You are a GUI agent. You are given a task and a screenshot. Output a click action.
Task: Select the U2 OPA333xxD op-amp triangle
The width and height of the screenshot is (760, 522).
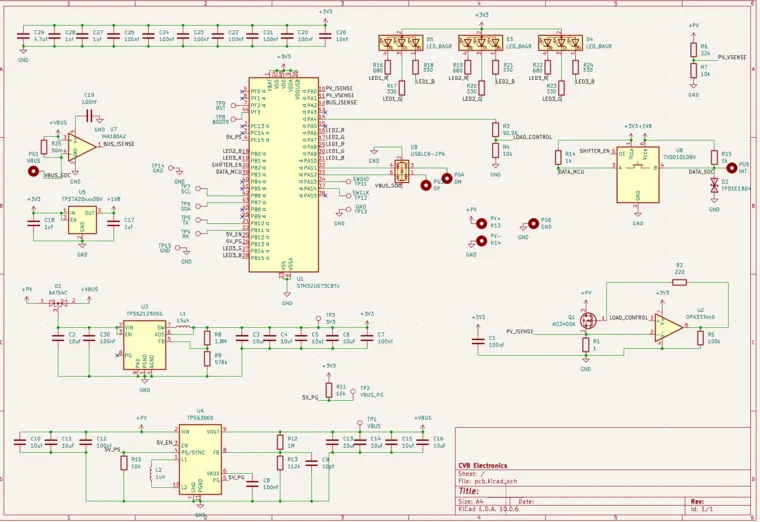(x=668, y=327)
